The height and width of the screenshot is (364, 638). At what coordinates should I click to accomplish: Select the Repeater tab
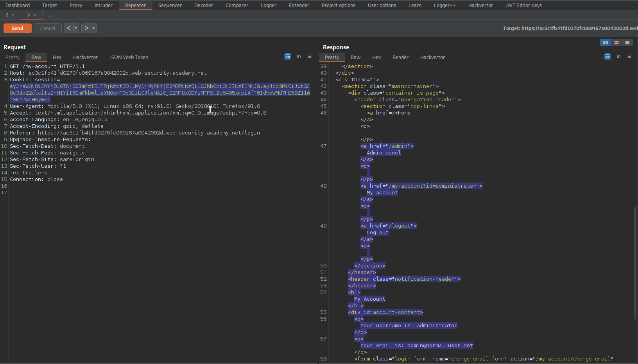[135, 5]
